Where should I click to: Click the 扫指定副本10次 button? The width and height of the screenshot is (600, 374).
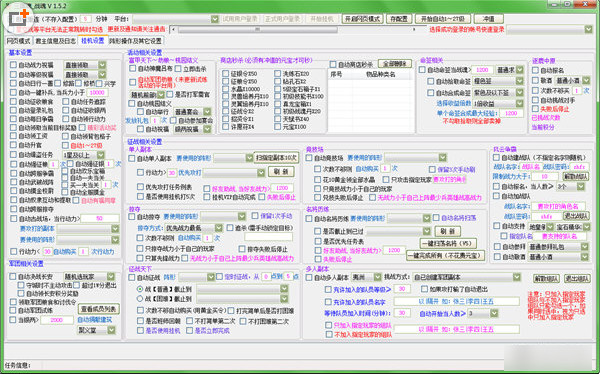coord(276,158)
